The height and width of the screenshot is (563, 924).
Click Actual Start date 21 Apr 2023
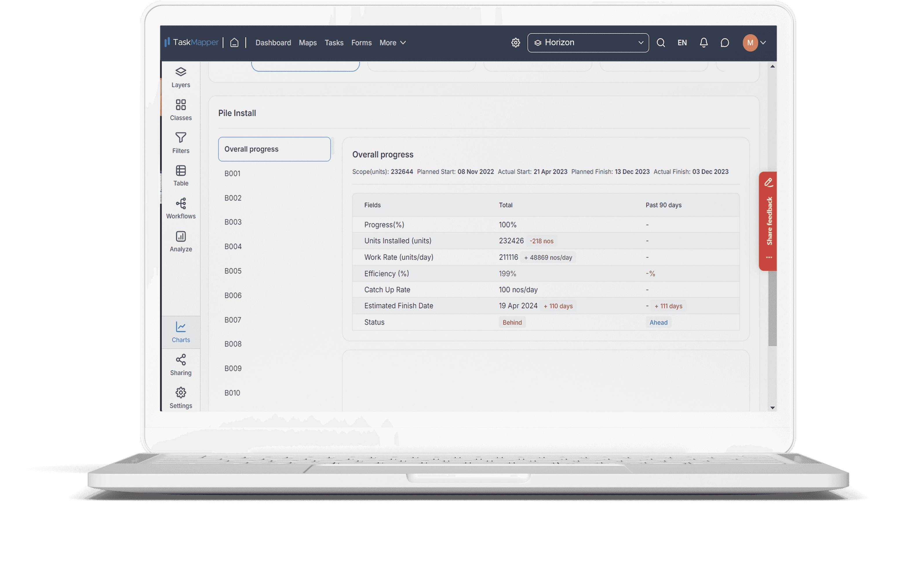pos(550,172)
